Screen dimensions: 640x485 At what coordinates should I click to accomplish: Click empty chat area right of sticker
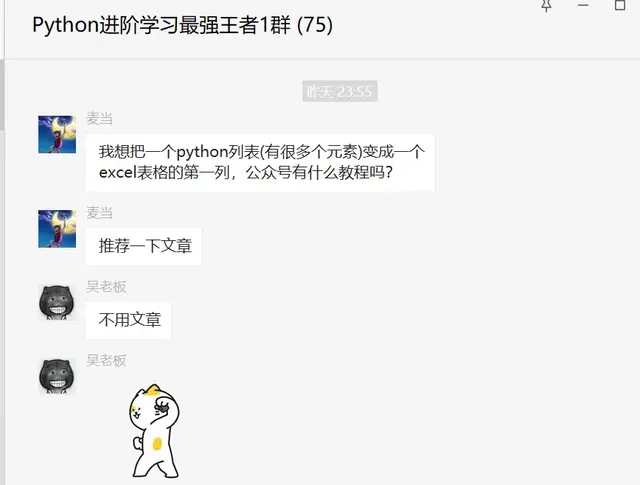pos(408,429)
